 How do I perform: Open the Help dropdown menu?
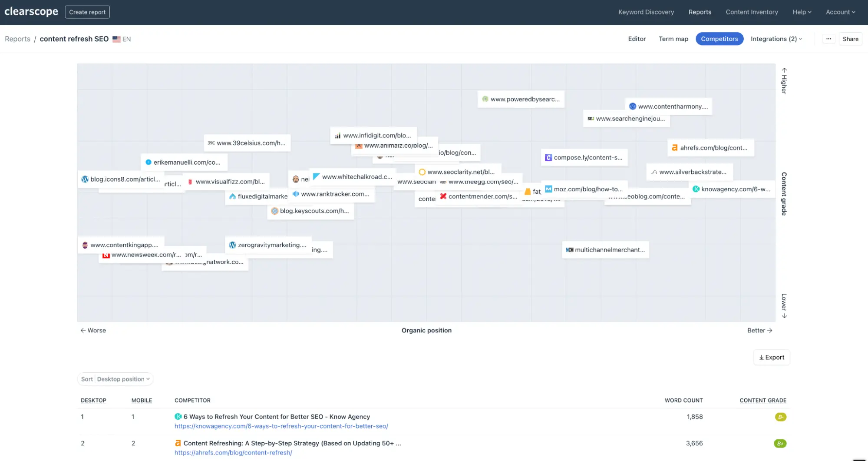pos(802,12)
